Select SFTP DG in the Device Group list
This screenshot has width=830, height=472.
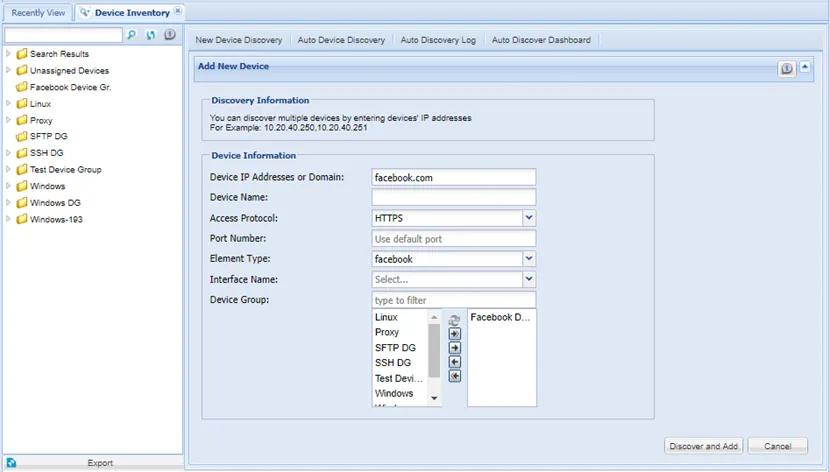(x=395, y=348)
